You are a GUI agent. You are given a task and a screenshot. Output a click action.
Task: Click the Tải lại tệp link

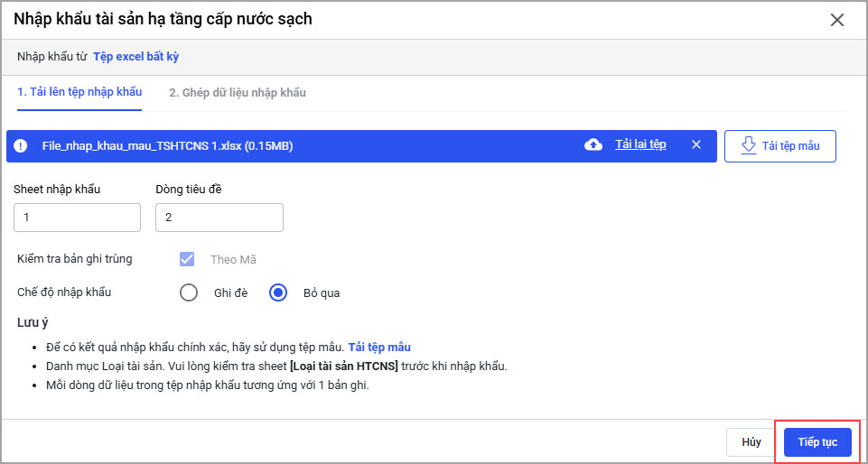click(640, 144)
